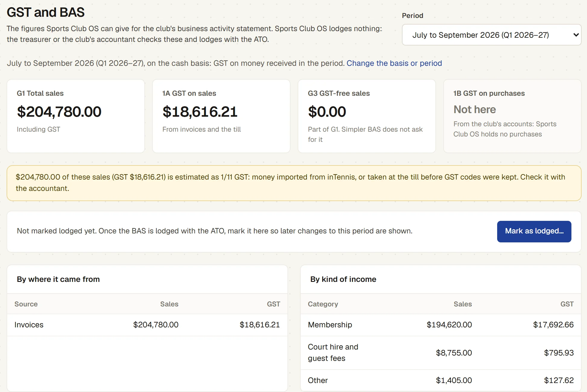Click the Invoices source row
This screenshot has width=587, height=392.
click(x=147, y=325)
